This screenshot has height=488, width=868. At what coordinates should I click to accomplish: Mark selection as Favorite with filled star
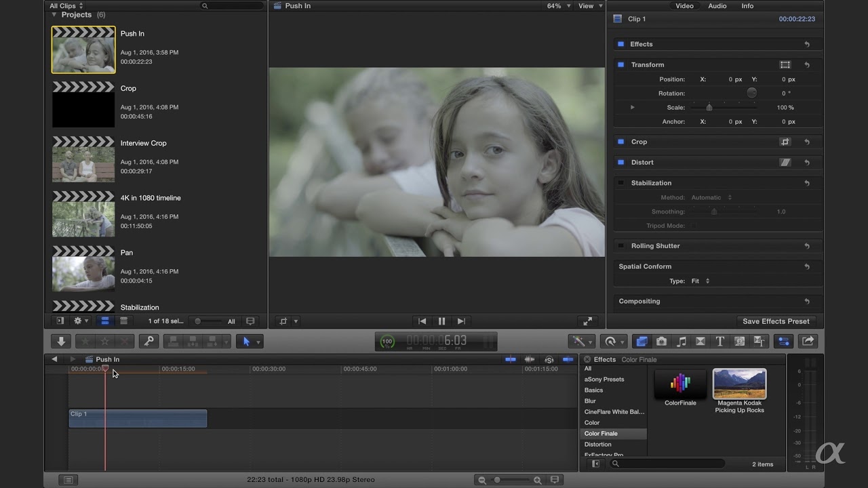coord(85,342)
